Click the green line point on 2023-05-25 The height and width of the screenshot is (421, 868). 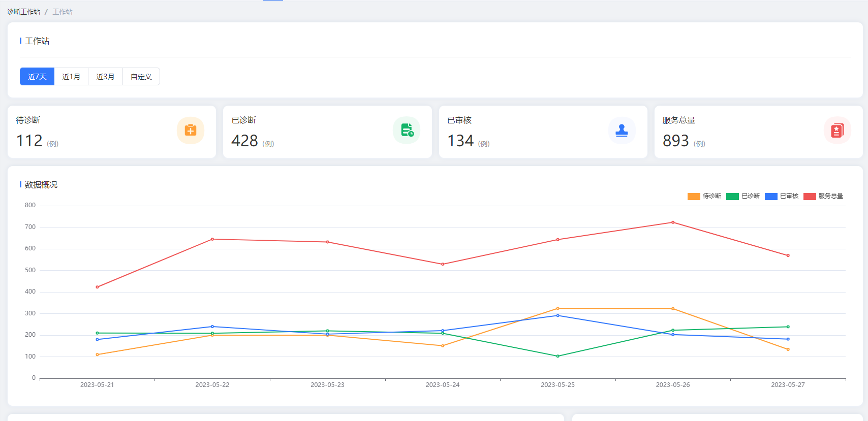pyautogui.click(x=557, y=356)
